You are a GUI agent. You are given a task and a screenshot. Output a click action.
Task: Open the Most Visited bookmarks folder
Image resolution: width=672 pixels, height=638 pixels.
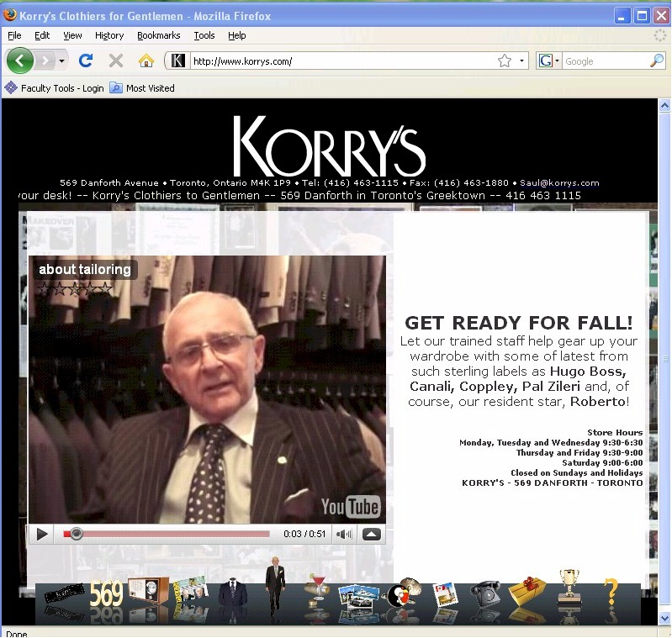pyautogui.click(x=142, y=88)
